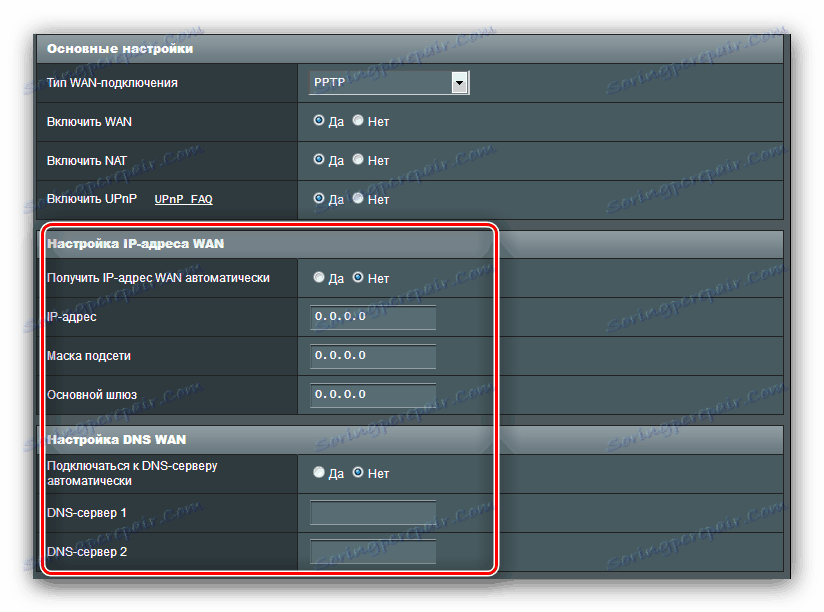Click the DNS-сервер 1 input field
This screenshot has width=824, height=612.
tap(373, 512)
